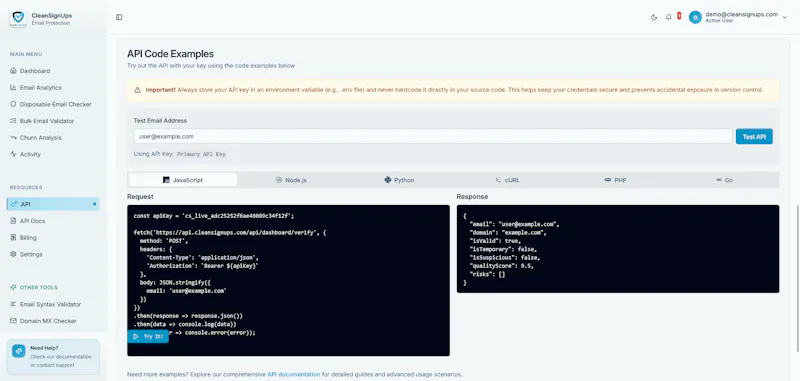Viewport: 800px width, 381px height.
Task: Click the Dashboard home icon
Action: click(13, 71)
